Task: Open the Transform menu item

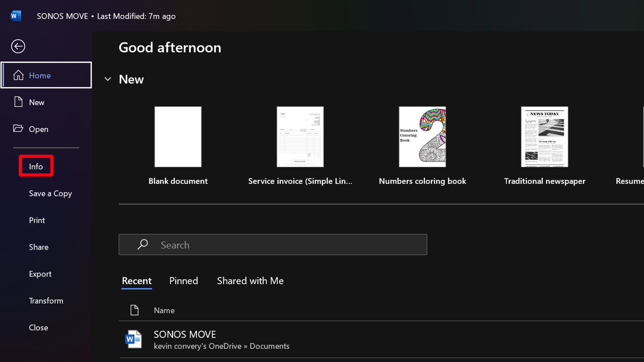Action: (x=46, y=301)
